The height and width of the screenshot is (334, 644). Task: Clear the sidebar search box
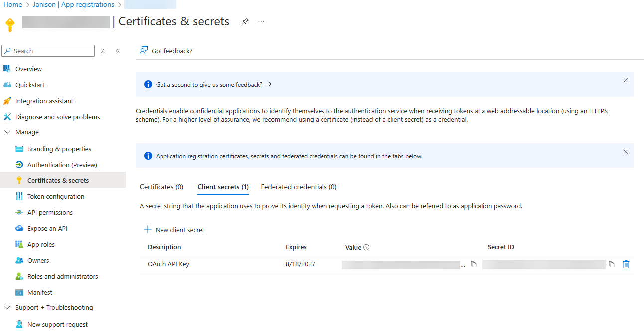pyautogui.click(x=103, y=51)
